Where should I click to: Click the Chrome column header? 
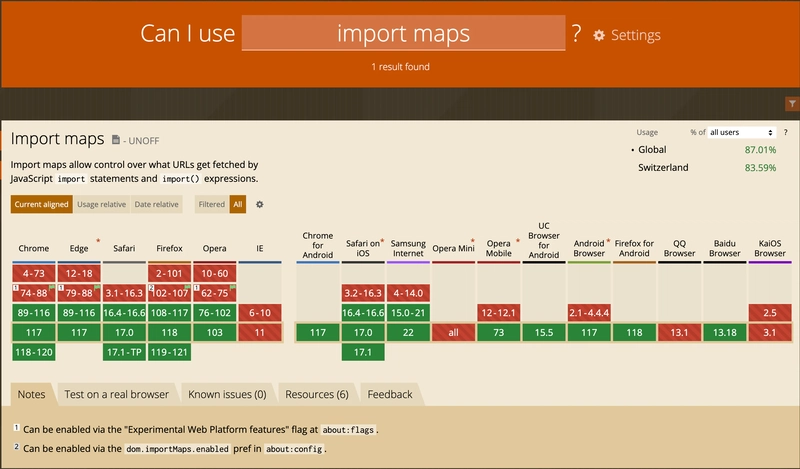(x=34, y=249)
